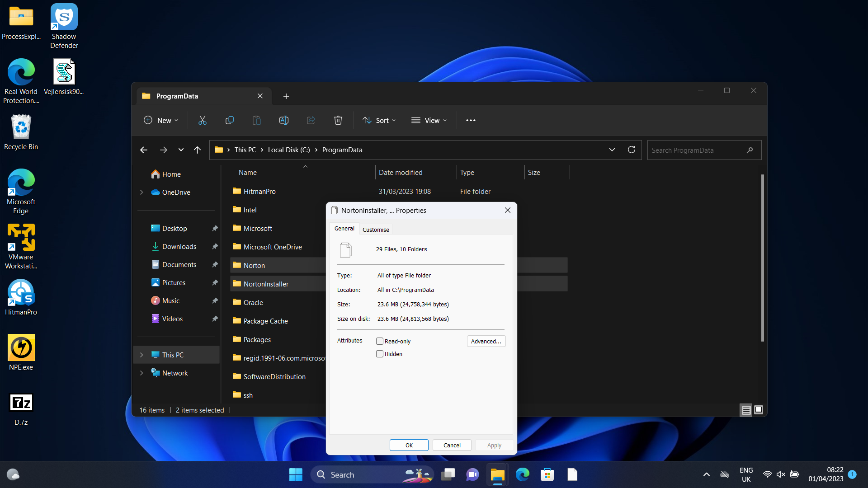Switch to the Customise tab

pos(375,230)
